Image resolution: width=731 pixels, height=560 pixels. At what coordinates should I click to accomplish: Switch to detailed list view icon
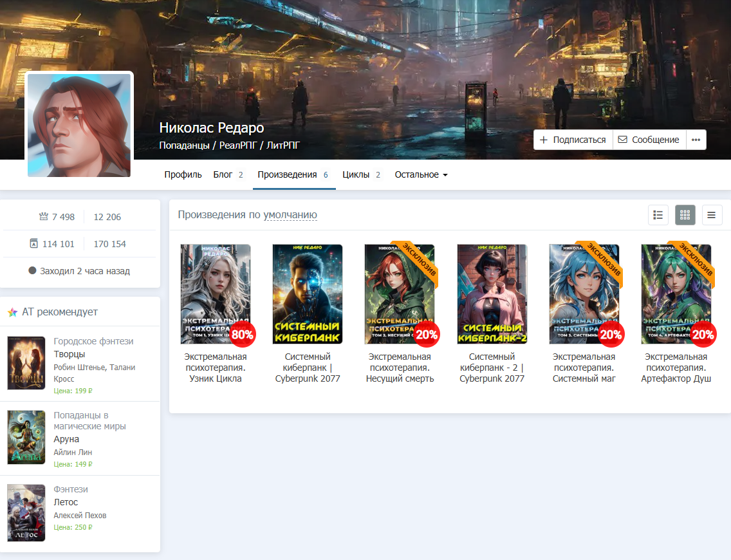[658, 215]
